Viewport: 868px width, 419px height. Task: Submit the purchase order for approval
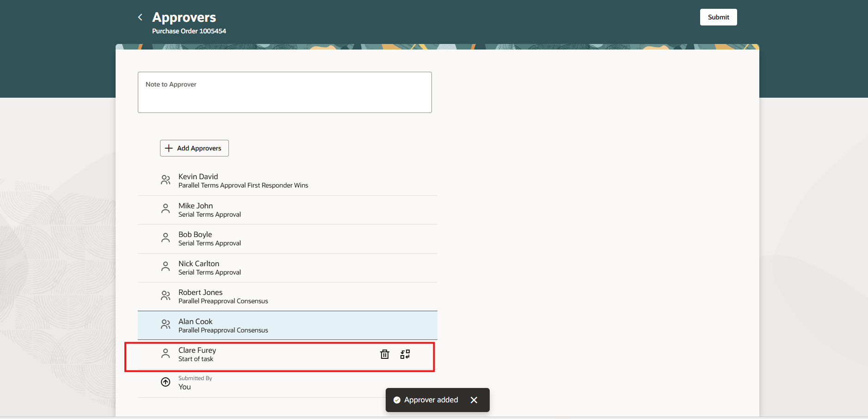coord(719,17)
